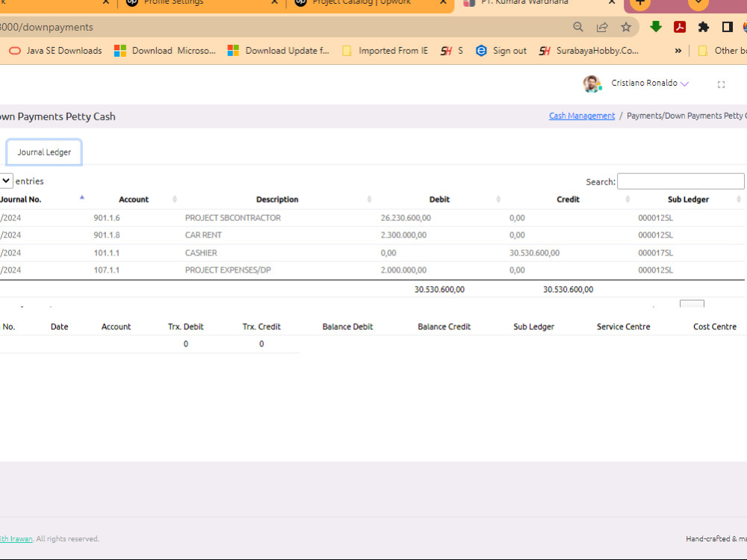The image size is (747, 560).
Task: Show more bookmarks with double chevron
Action: (x=678, y=51)
